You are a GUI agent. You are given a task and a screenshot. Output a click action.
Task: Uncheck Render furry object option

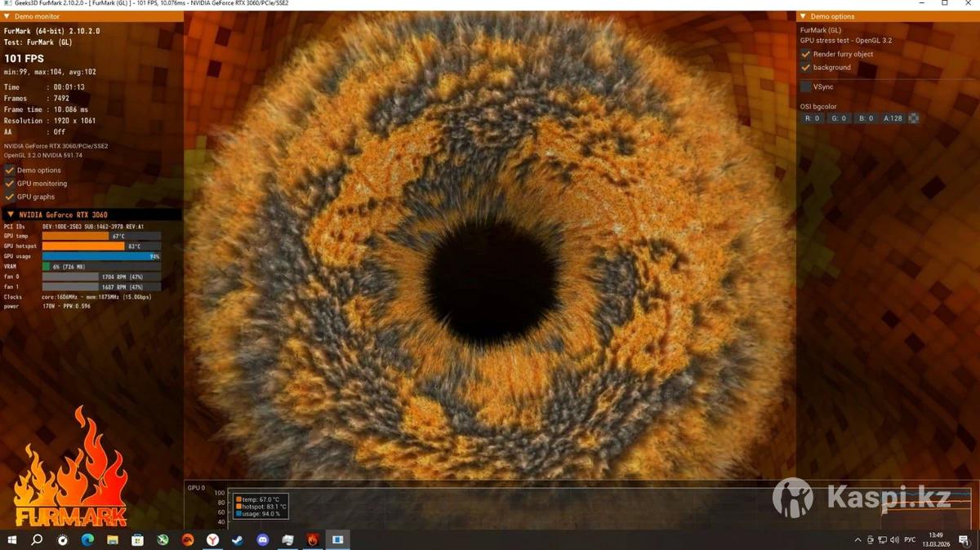click(806, 54)
